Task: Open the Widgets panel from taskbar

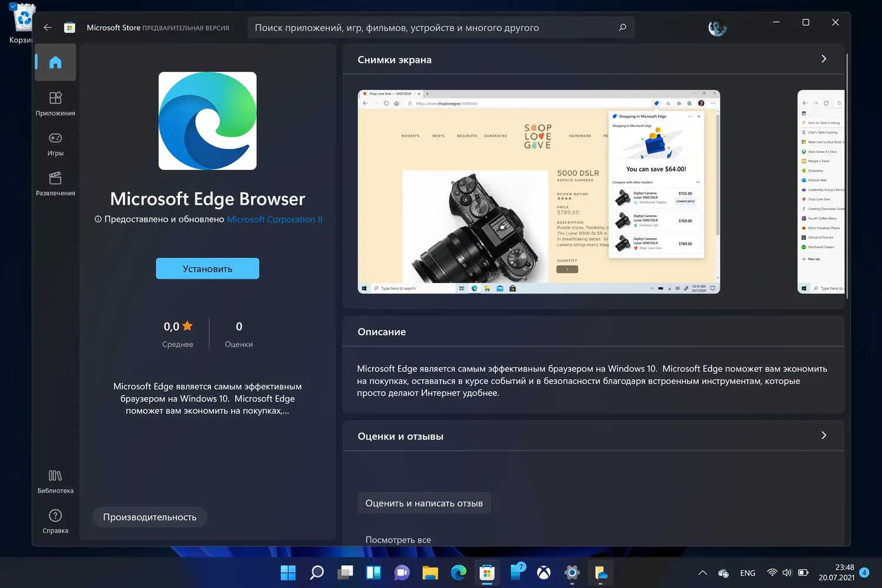Action: pos(373,572)
